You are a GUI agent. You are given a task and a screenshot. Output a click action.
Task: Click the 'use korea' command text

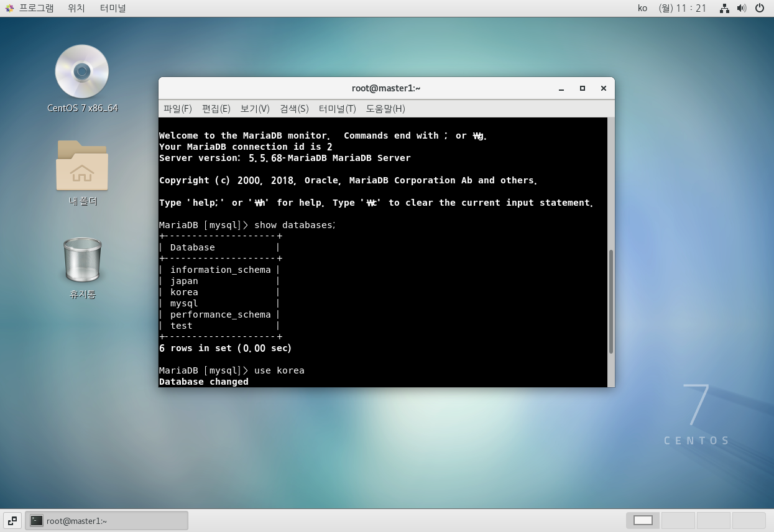click(279, 370)
